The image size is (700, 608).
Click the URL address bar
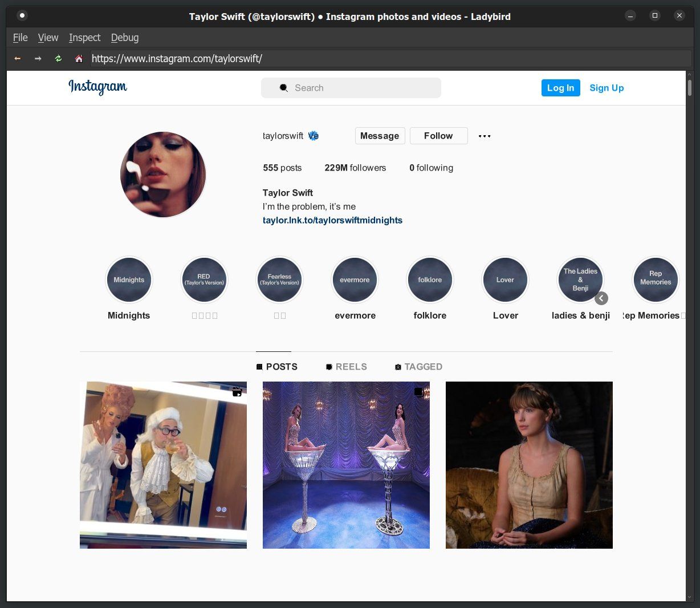tap(390, 59)
